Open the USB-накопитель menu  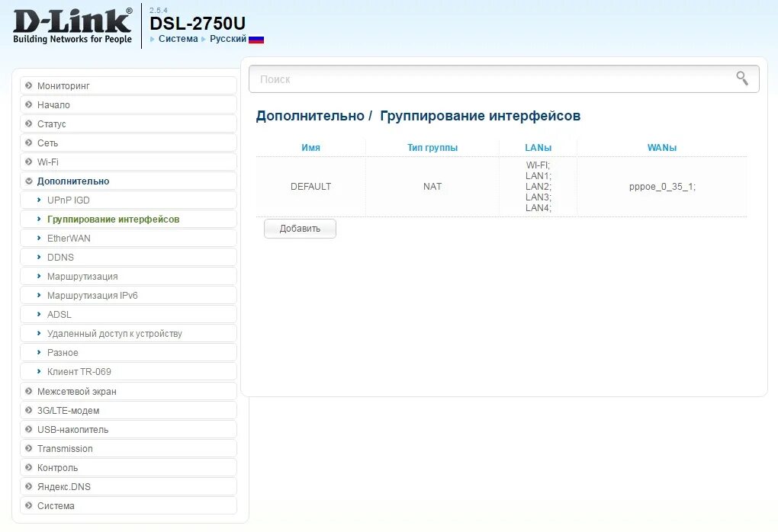click(x=128, y=429)
